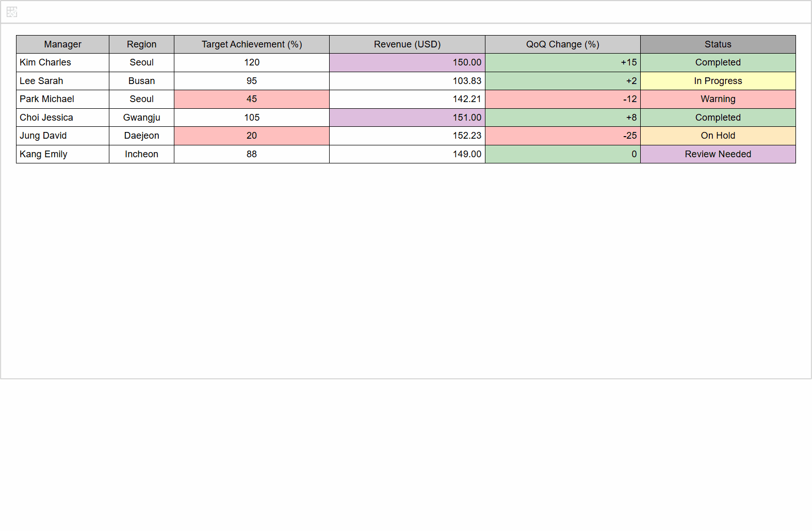Viewport: 812px width, 531px height.
Task: Select the purple revenue cell 150.00
Action: pyautogui.click(x=407, y=62)
